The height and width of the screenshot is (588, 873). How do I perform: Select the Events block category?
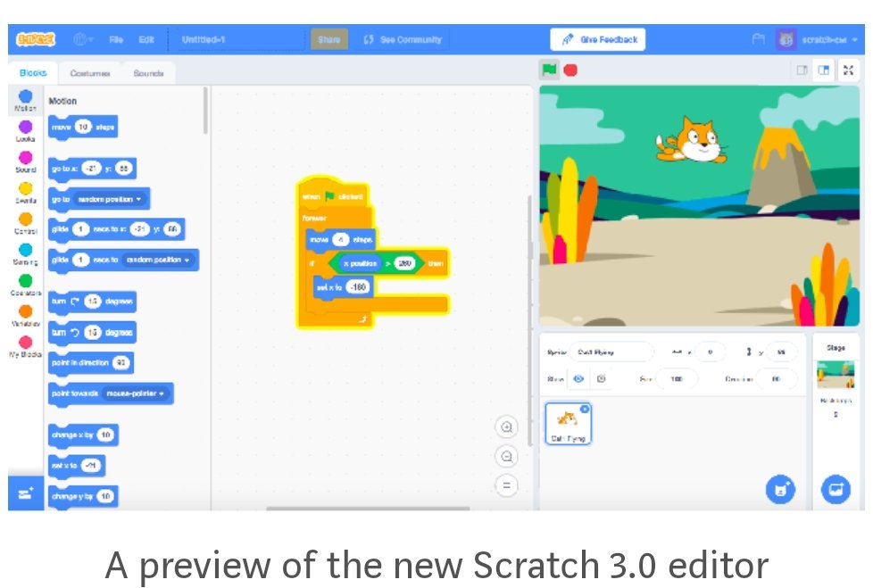click(x=25, y=193)
